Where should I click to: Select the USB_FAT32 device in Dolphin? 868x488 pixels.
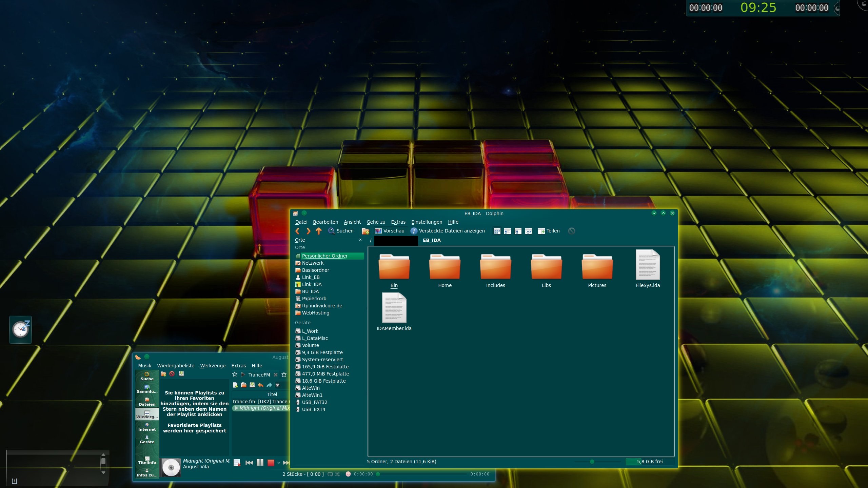click(315, 402)
